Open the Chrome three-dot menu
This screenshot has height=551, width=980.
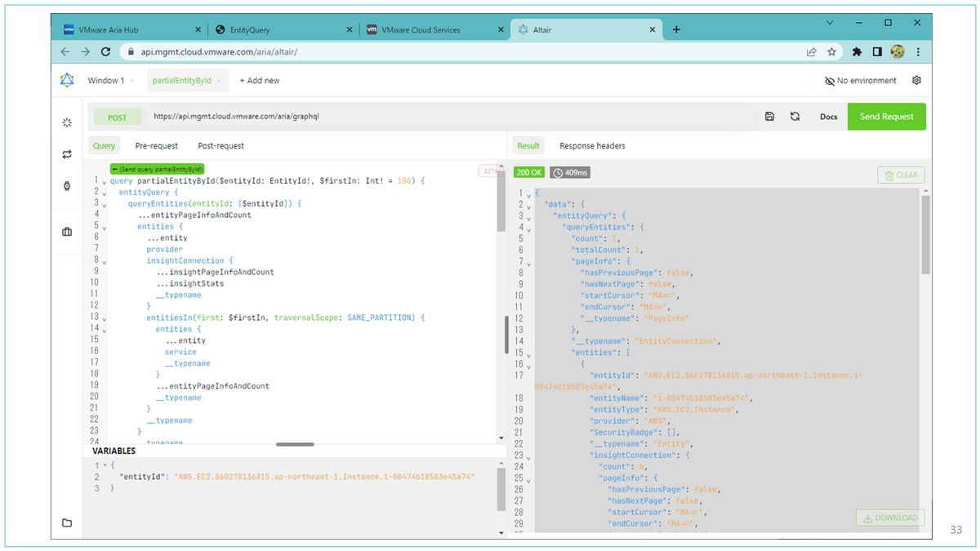[918, 51]
